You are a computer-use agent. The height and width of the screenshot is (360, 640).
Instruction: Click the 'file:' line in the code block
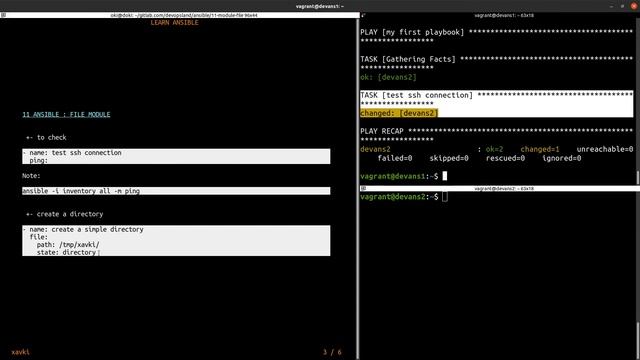(x=38, y=237)
